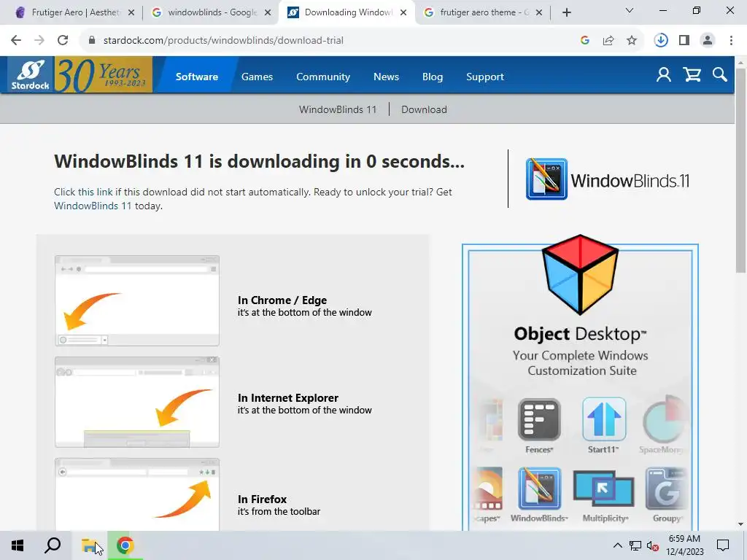This screenshot has height=560, width=747.
Task: Click the Start11 app icon
Action: tap(603, 419)
